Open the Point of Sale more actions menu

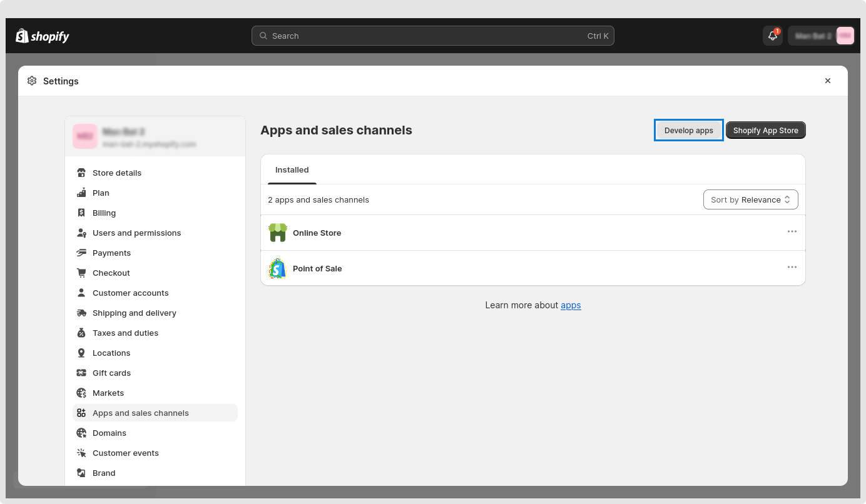792,267
